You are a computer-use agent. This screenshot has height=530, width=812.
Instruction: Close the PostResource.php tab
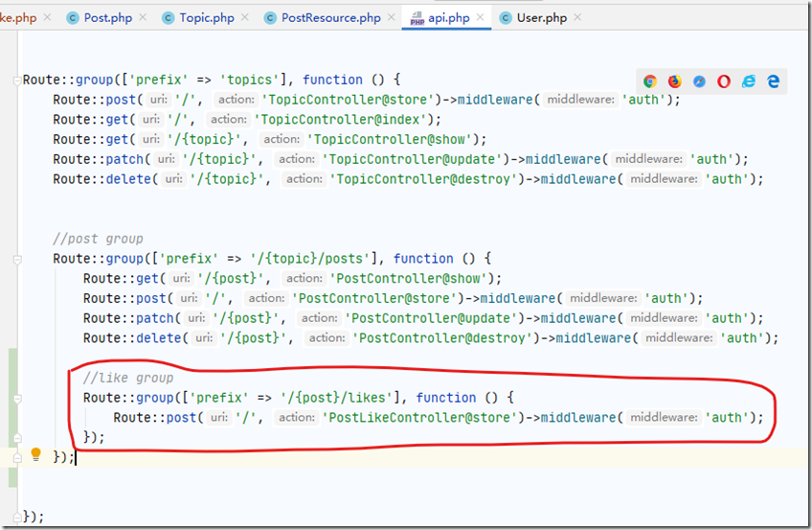pyautogui.click(x=392, y=17)
